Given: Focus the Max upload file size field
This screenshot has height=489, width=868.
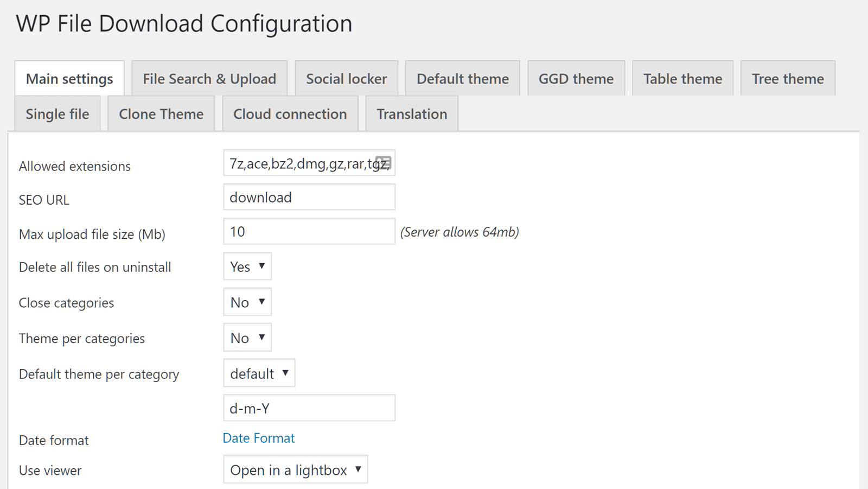Looking at the screenshot, I should [x=309, y=232].
